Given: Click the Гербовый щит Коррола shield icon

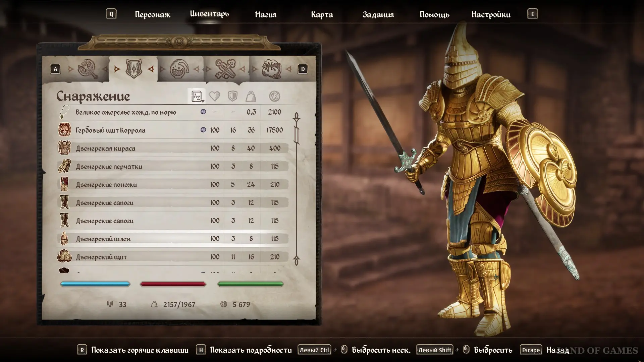Looking at the screenshot, I should (64, 130).
